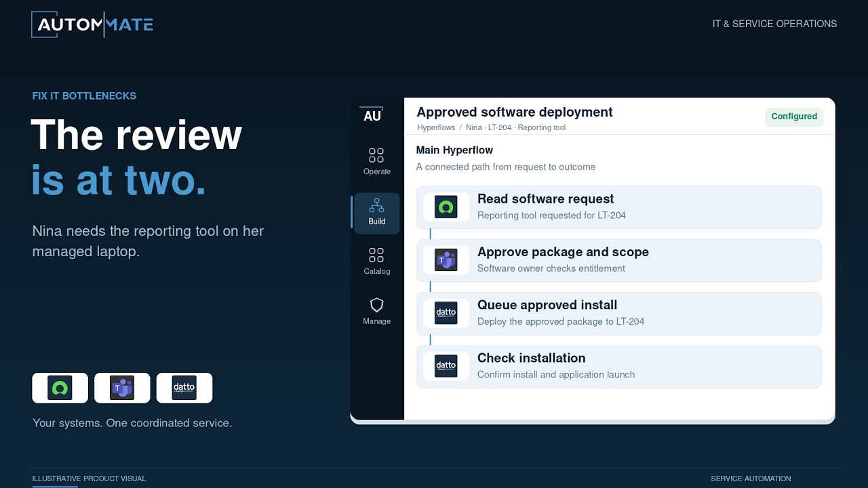
Task: Click the 'FIX IT BOTTLENECKS' label
Action: pos(84,96)
